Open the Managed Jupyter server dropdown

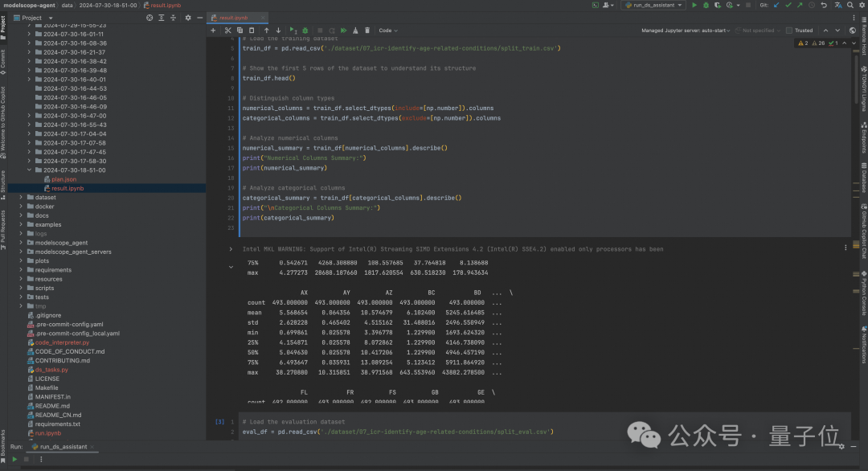click(684, 31)
